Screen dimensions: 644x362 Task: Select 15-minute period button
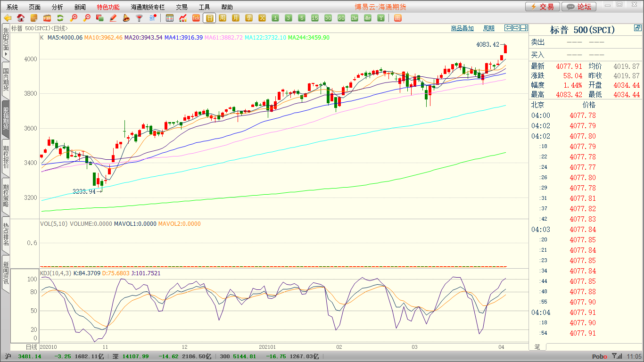pyautogui.click(x=315, y=18)
